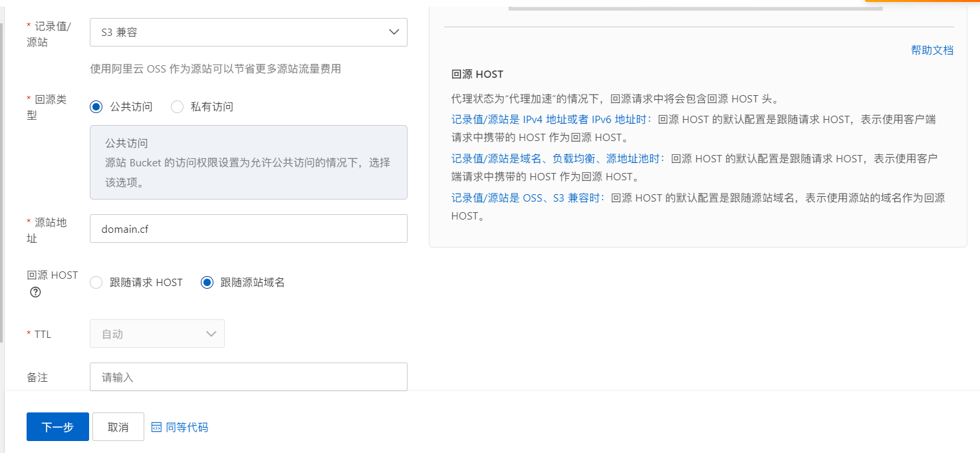Choose the 跟随源站域名 option
This screenshot has width=980, height=453.
point(207,282)
